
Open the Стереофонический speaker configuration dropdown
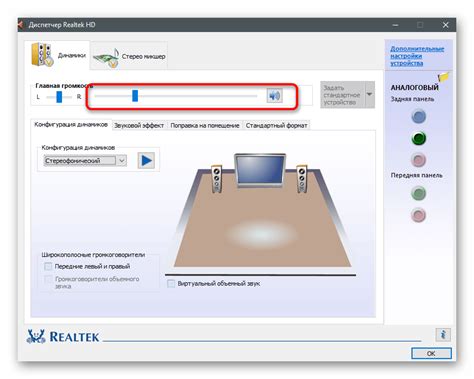click(85, 161)
